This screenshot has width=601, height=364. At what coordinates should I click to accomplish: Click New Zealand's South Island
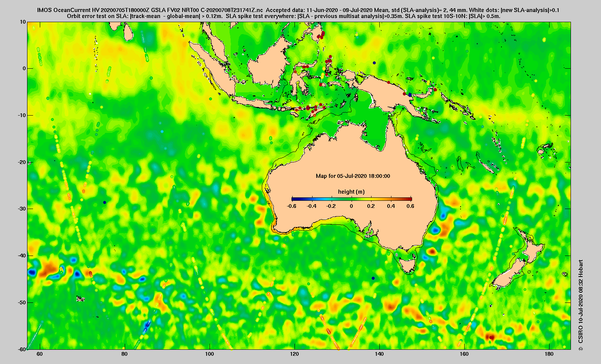[x=509, y=273]
